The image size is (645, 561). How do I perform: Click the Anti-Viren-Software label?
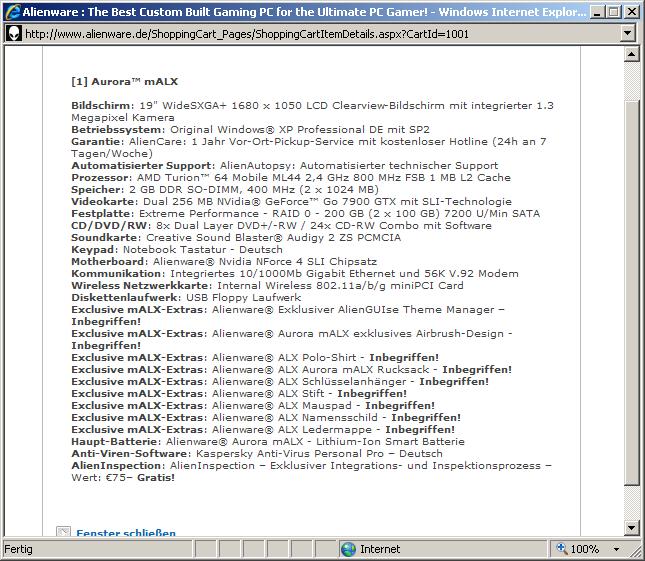pyautogui.click(x=131, y=453)
